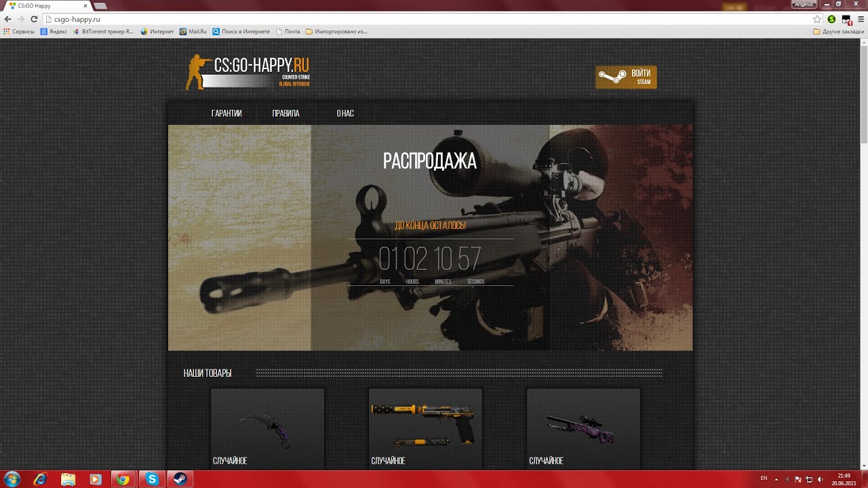Log in via the Войти Steam button

626,77
